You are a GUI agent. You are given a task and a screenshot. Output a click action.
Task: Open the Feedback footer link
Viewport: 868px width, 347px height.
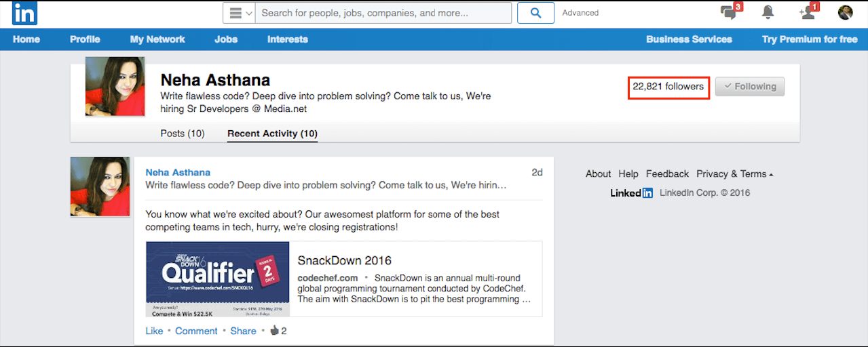tap(667, 174)
